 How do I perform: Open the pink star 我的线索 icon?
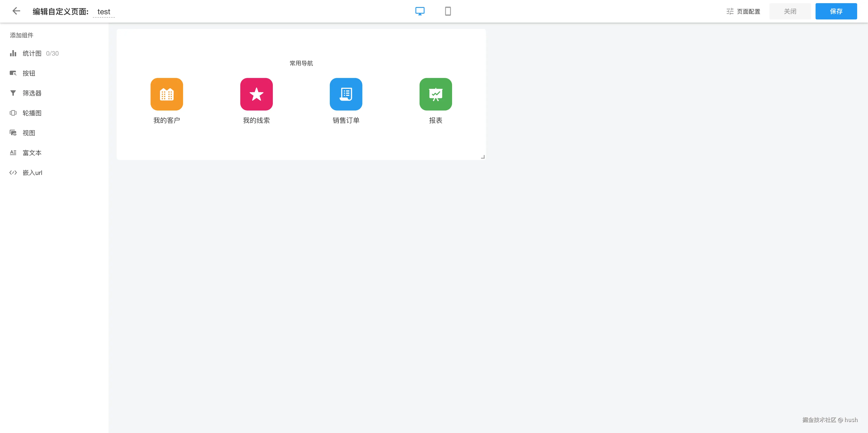[x=256, y=94]
